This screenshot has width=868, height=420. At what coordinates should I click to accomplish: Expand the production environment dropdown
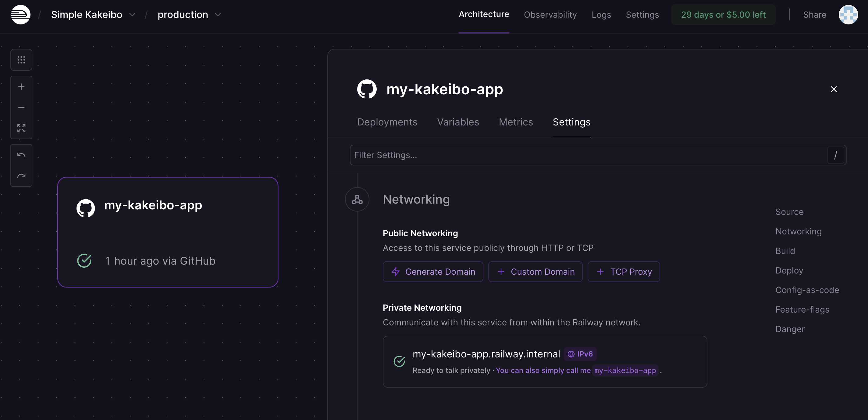(x=218, y=15)
